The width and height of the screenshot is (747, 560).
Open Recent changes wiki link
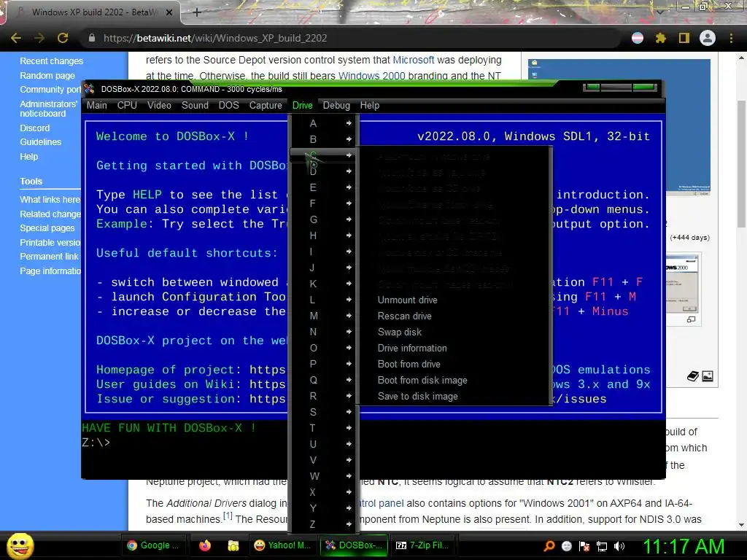click(52, 61)
